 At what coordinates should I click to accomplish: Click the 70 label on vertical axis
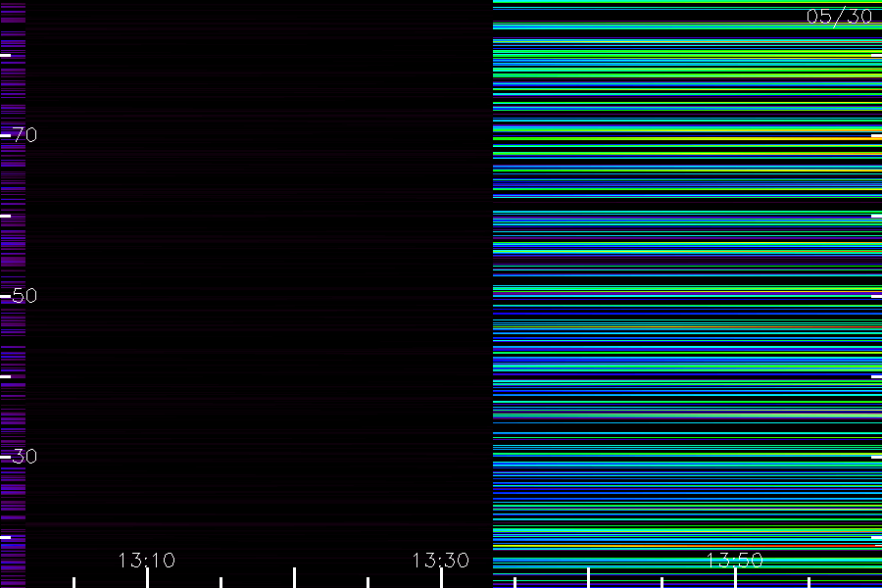(x=24, y=135)
